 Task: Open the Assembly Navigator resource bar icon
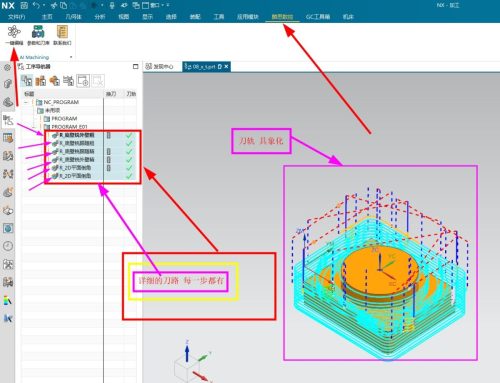coord(7,84)
